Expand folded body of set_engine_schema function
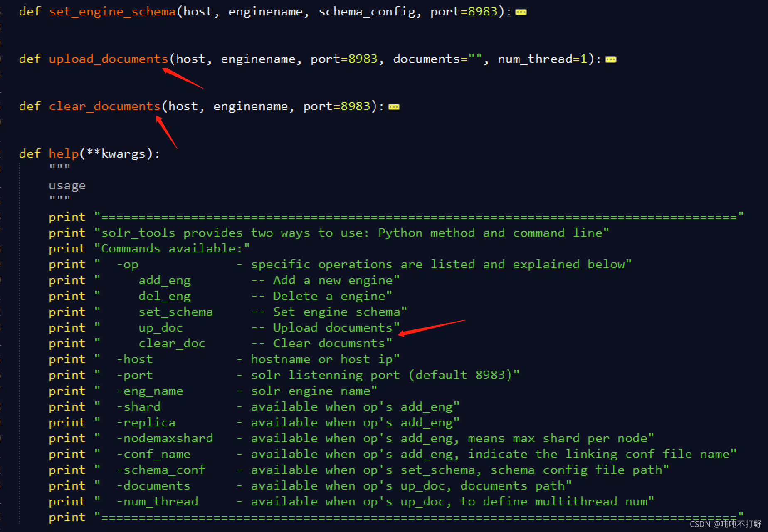768x532 pixels. pyautogui.click(x=521, y=12)
